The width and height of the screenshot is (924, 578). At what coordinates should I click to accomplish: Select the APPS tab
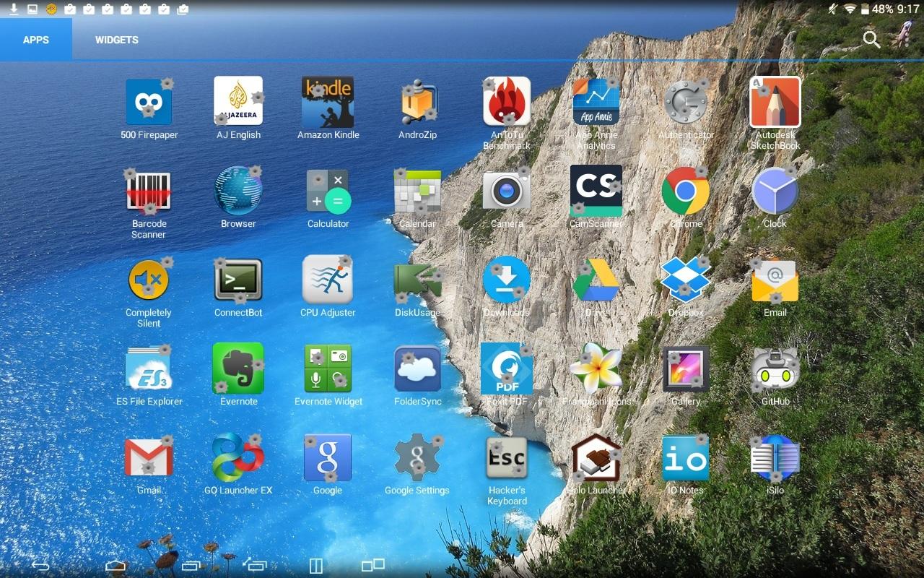click(x=36, y=40)
